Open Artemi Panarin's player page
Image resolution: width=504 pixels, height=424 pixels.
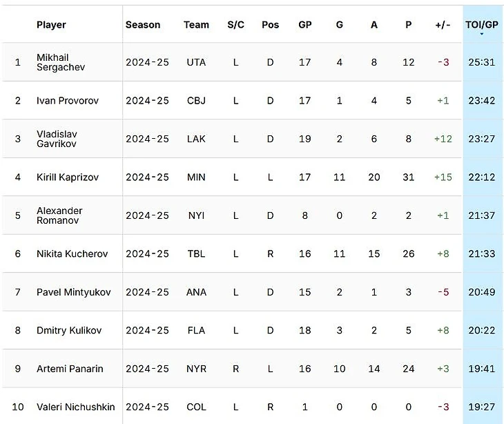(70, 369)
